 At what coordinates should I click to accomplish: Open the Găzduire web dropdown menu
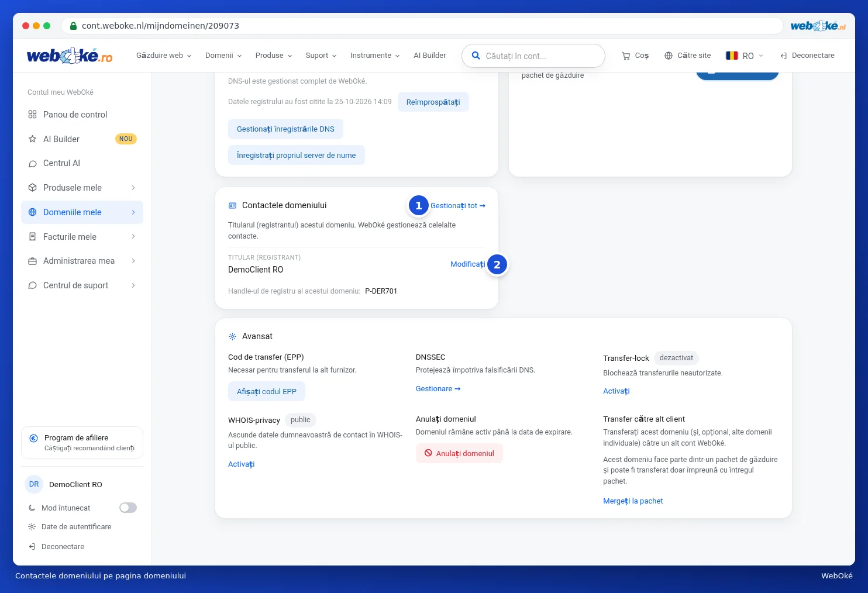tap(164, 56)
